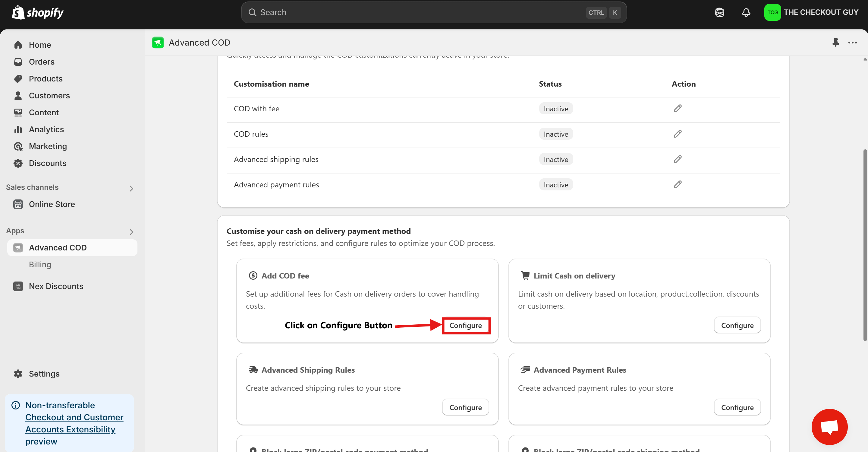Select Billing under Advanced COD
Screen dimensions: 868x452
40,264
